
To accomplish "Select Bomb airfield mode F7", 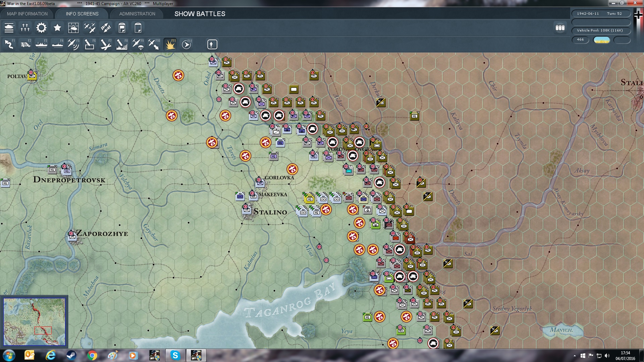I will coord(106,44).
